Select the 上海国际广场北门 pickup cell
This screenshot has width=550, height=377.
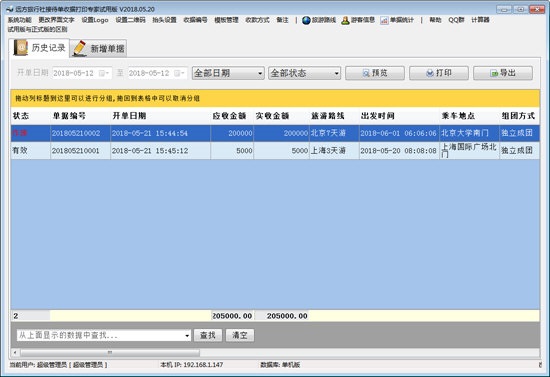(x=469, y=151)
